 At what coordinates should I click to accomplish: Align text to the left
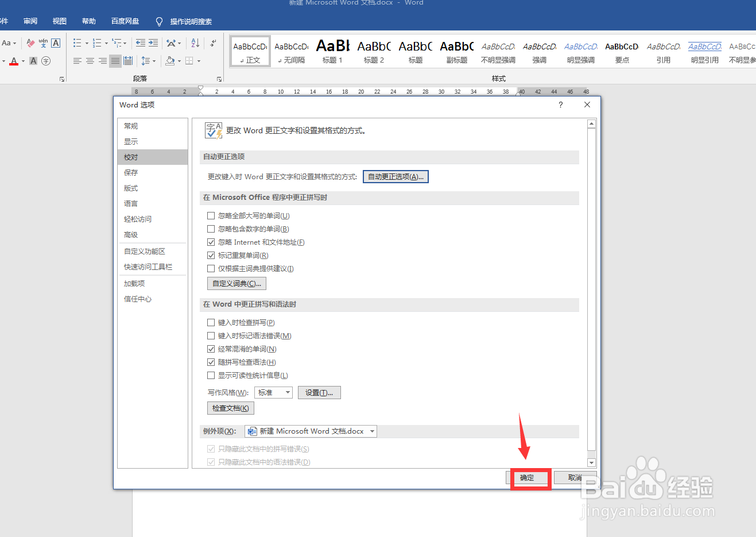(77, 61)
